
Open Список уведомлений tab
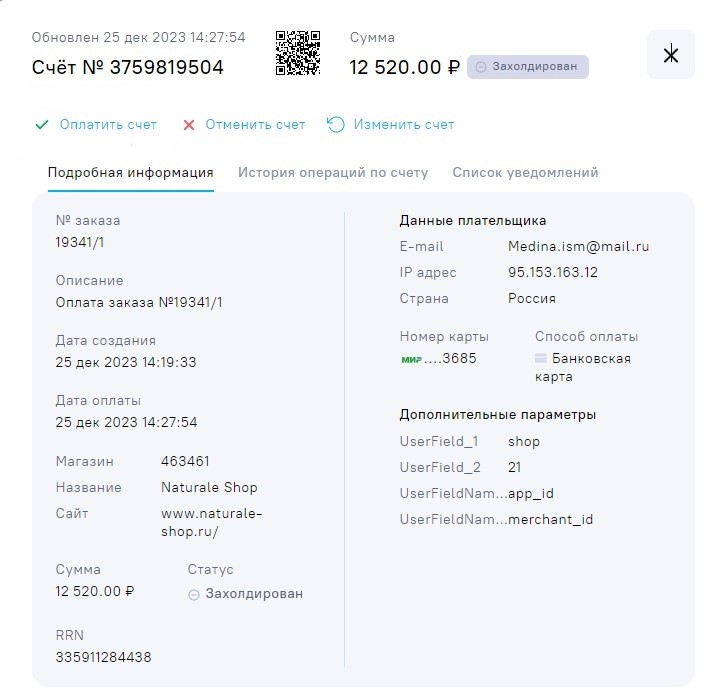[x=525, y=172]
